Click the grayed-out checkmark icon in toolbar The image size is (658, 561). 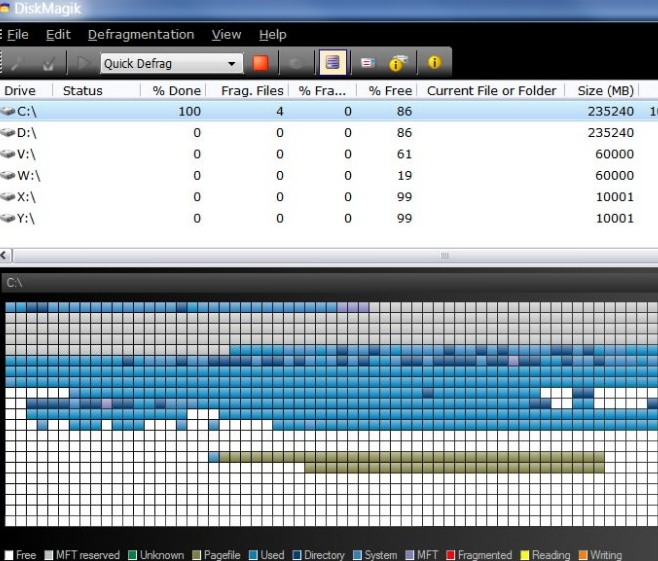pos(49,64)
